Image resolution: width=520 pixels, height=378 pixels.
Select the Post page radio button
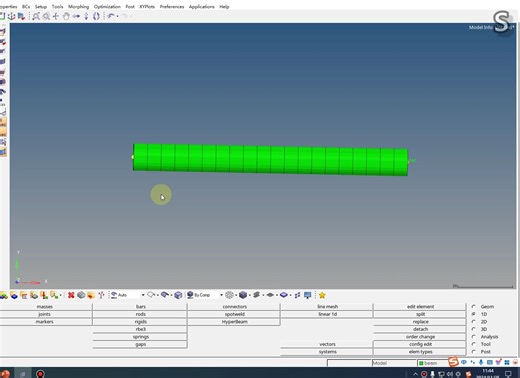473,352
